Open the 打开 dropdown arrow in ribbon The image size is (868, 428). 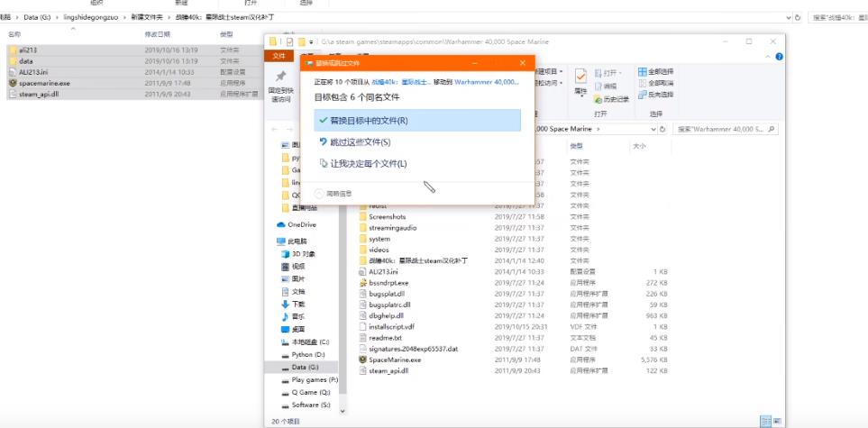point(619,72)
